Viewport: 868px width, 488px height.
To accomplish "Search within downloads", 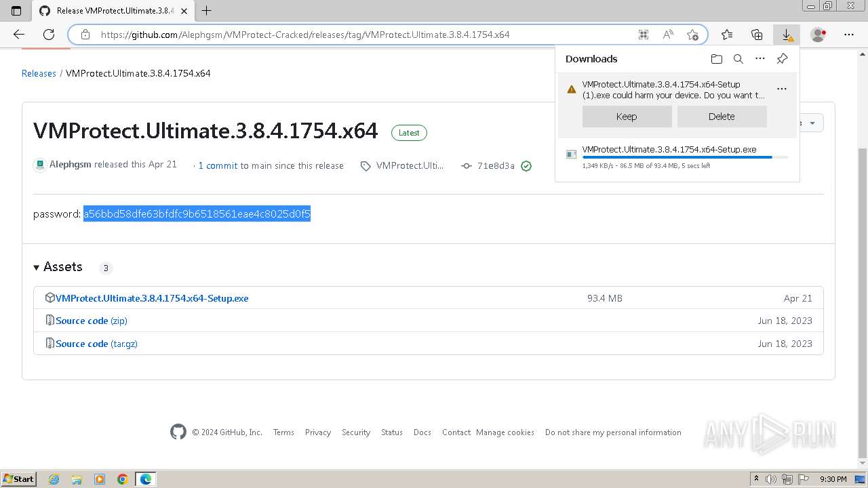I will click(738, 59).
